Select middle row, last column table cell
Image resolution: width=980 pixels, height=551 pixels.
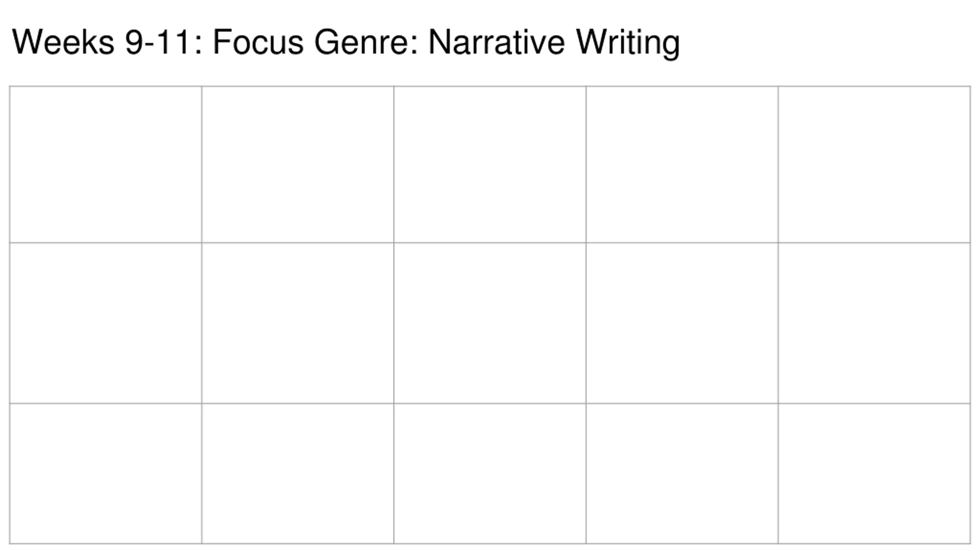(874, 323)
